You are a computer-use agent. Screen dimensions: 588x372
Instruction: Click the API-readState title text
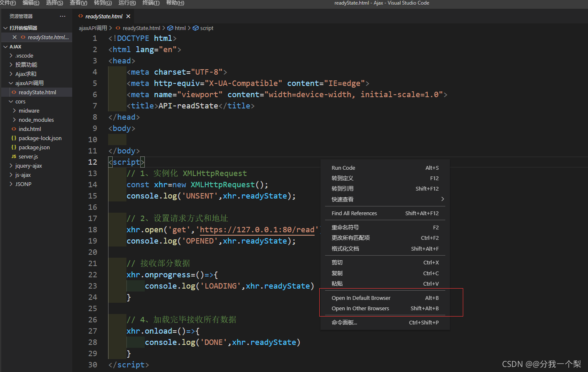pos(188,106)
